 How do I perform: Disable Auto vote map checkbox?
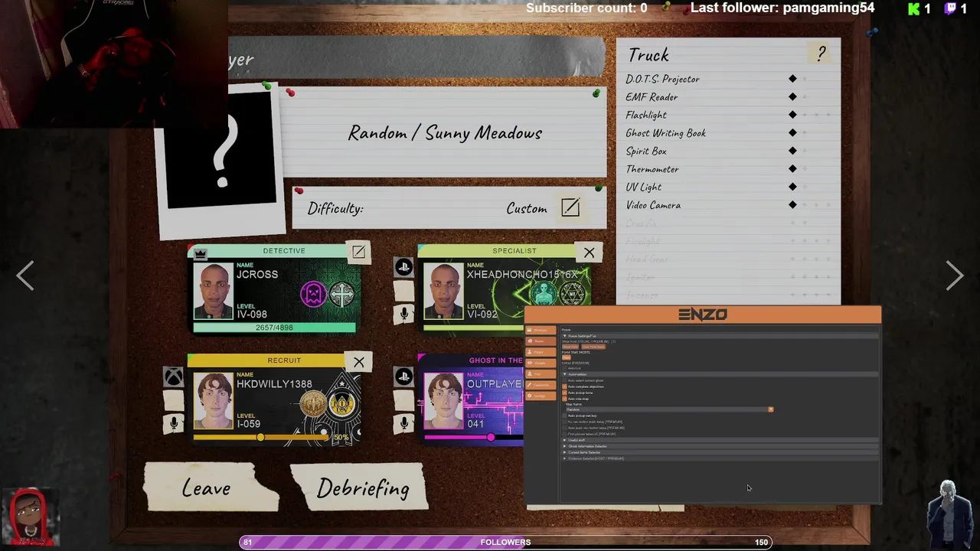tap(564, 399)
